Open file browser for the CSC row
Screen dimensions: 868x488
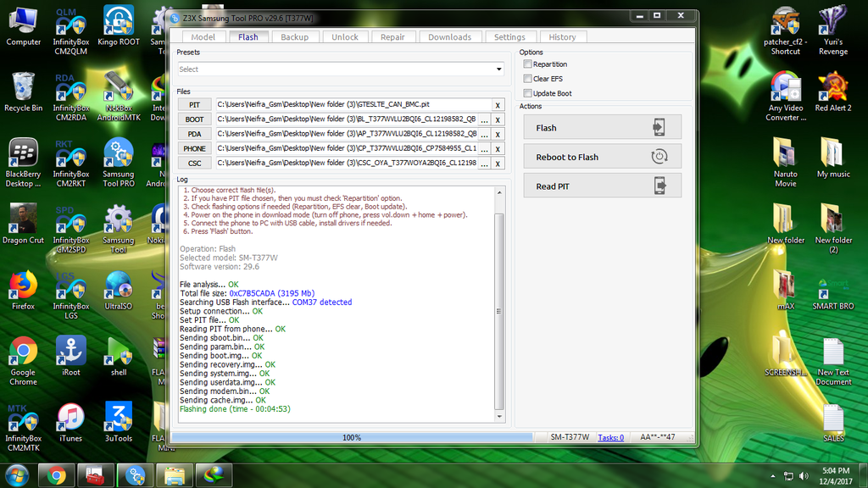484,163
